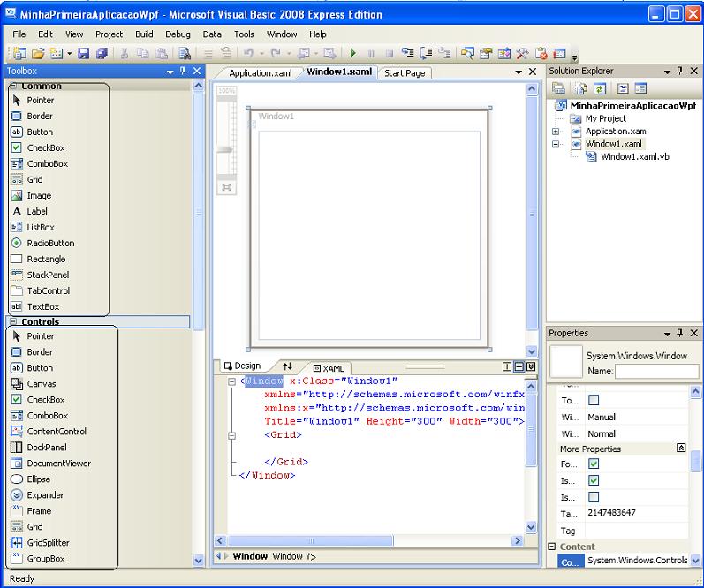704x588 pixels.
Task: Collapse the Content category in Properties
Action: click(x=551, y=547)
